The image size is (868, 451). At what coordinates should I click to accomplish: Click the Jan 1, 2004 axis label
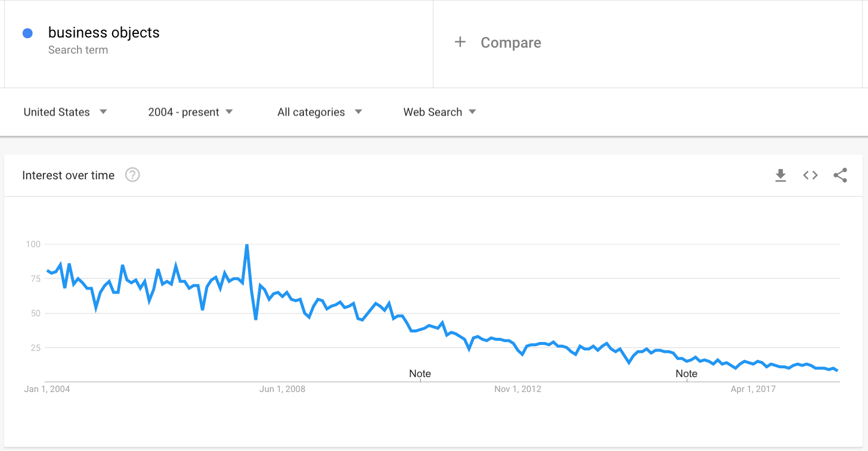pos(47,389)
